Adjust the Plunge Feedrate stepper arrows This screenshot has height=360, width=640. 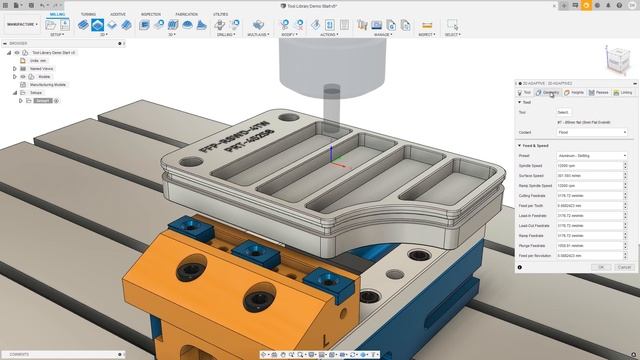(625, 246)
